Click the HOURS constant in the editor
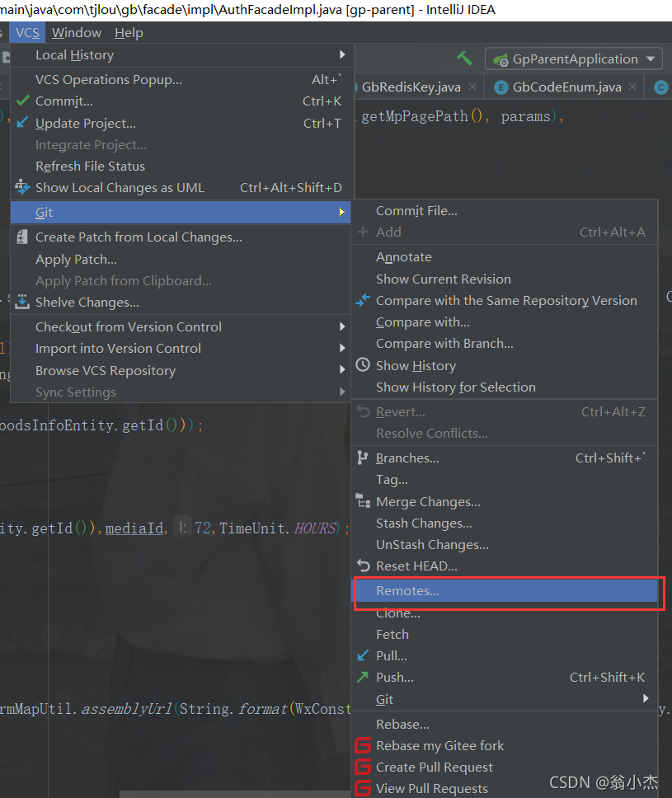 [x=315, y=528]
